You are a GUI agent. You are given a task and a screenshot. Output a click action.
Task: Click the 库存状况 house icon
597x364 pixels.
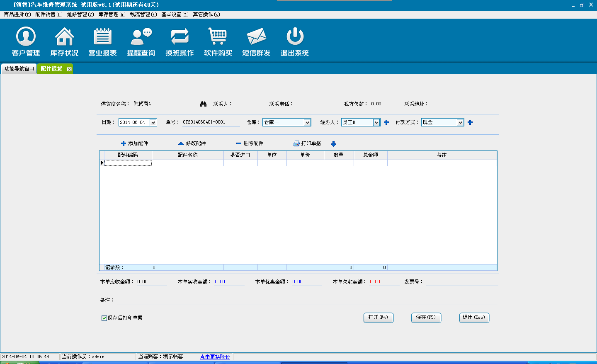point(64,37)
